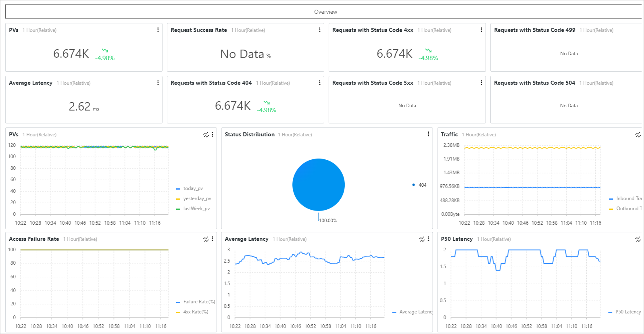This screenshot has width=644, height=334.
Task: Toggle Average Latency legend series
Action: [x=412, y=312]
